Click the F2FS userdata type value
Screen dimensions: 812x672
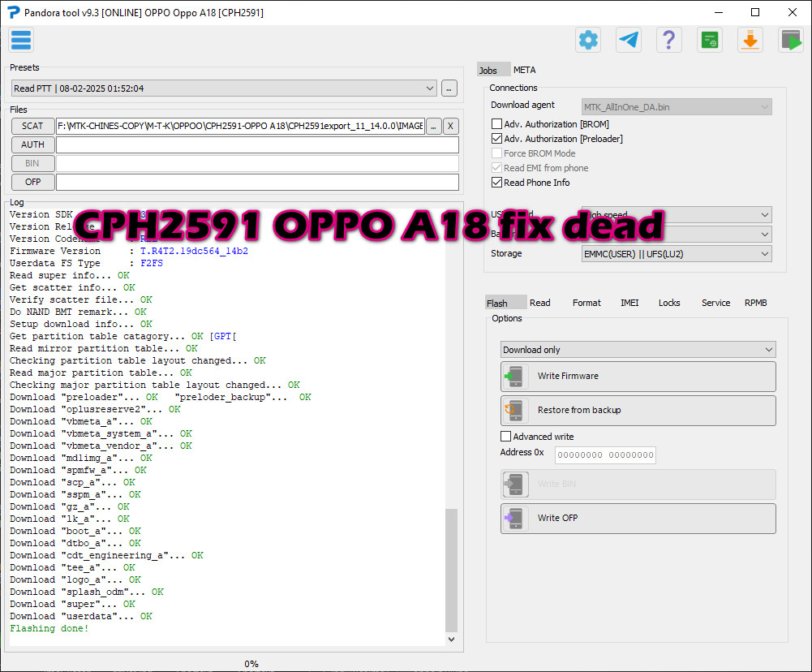(152, 263)
